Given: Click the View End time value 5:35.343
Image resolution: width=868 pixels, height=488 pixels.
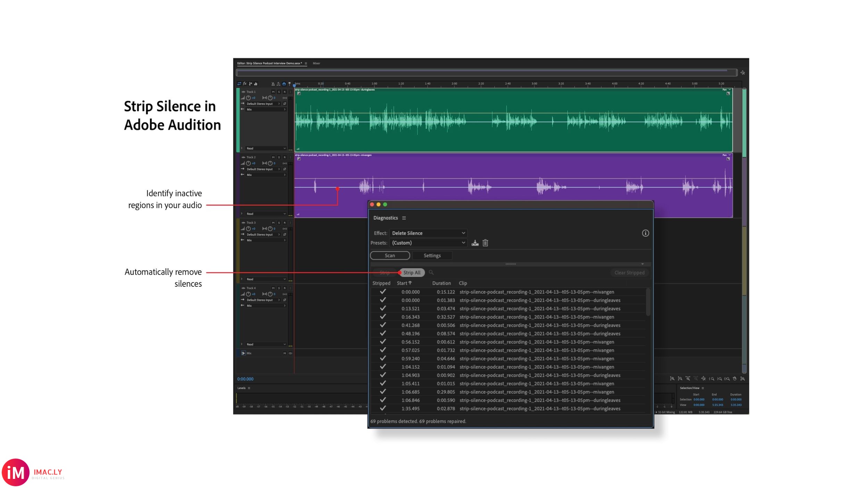Looking at the screenshot, I should tap(717, 405).
